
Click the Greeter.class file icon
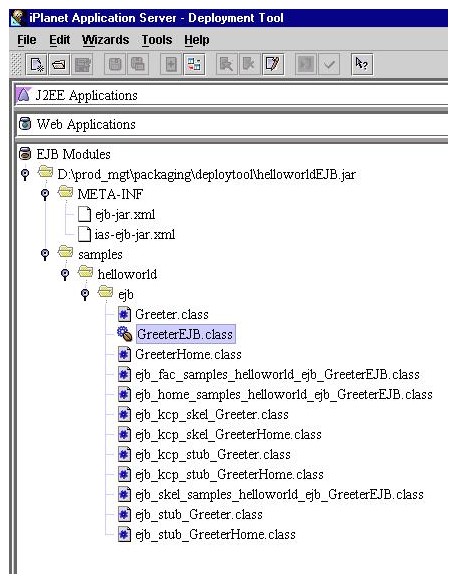[124, 315]
